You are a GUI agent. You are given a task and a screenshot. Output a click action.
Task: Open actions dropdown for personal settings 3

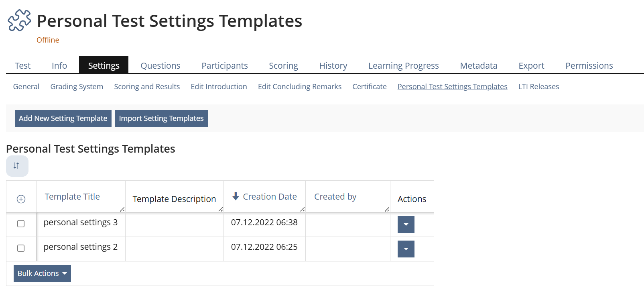pyautogui.click(x=406, y=225)
